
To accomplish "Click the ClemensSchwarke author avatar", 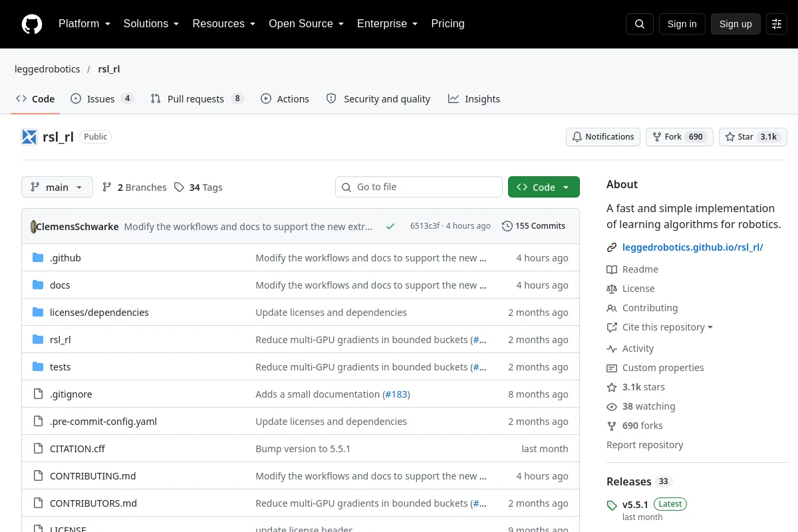I will 33,226.
